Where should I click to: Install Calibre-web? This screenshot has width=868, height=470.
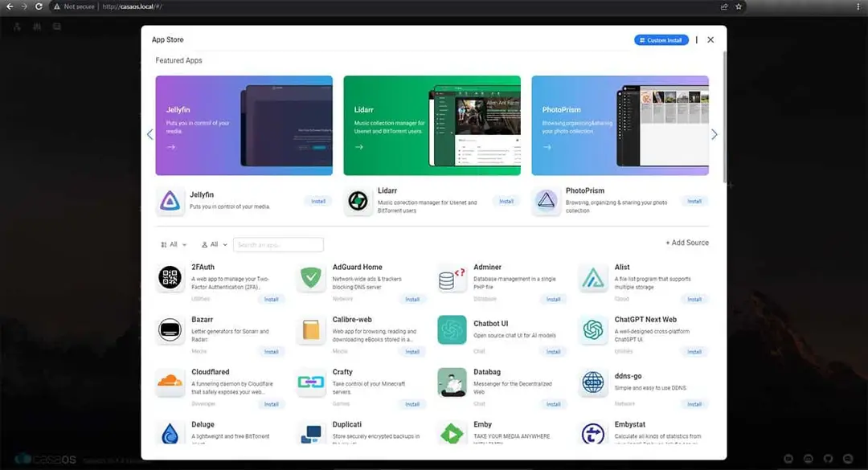(x=412, y=352)
